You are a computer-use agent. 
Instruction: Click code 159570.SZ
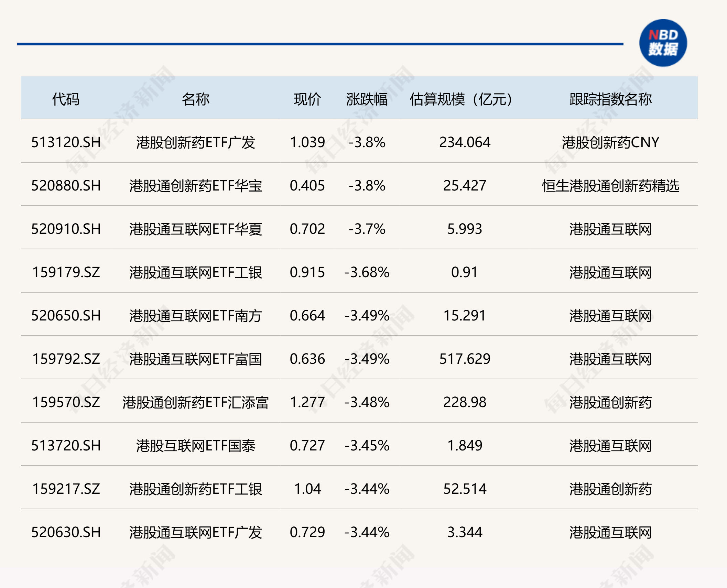tap(66, 402)
